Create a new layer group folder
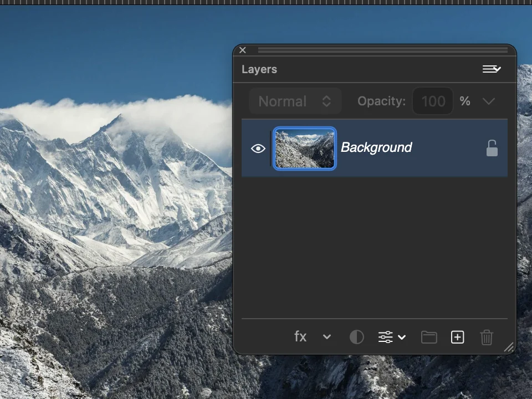Viewport: 532px width, 399px height. pyautogui.click(x=429, y=337)
